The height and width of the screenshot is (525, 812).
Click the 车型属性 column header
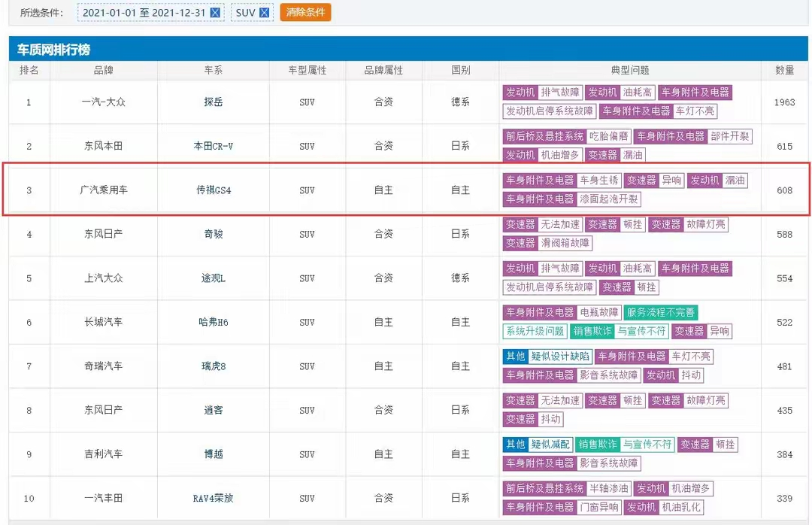click(307, 70)
